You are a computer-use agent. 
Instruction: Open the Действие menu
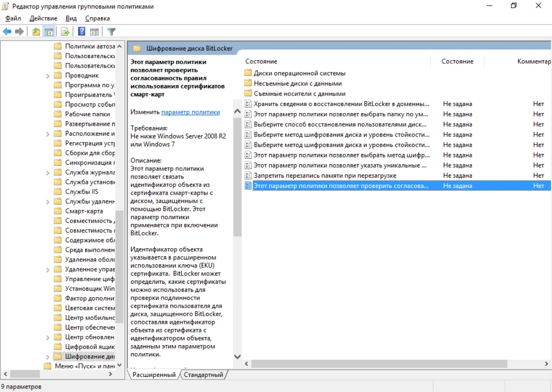pos(43,18)
